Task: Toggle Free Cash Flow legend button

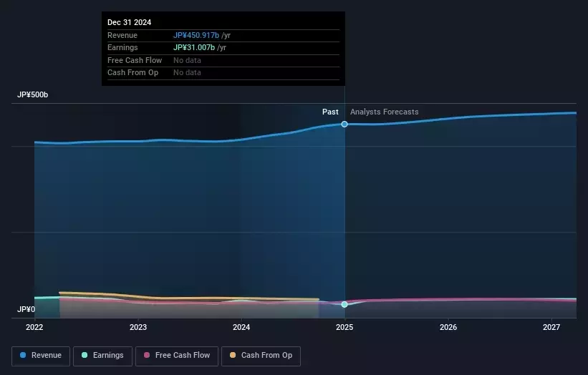Action: click(x=177, y=356)
